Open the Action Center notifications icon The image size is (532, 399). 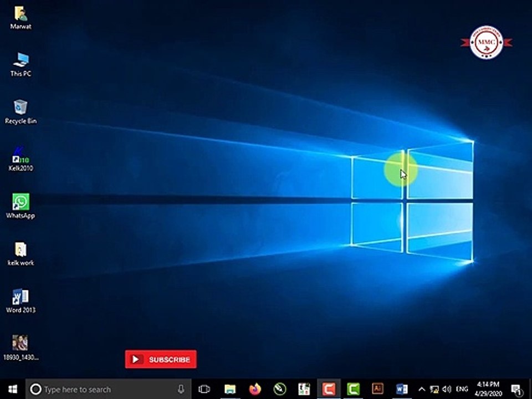[x=516, y=390]
